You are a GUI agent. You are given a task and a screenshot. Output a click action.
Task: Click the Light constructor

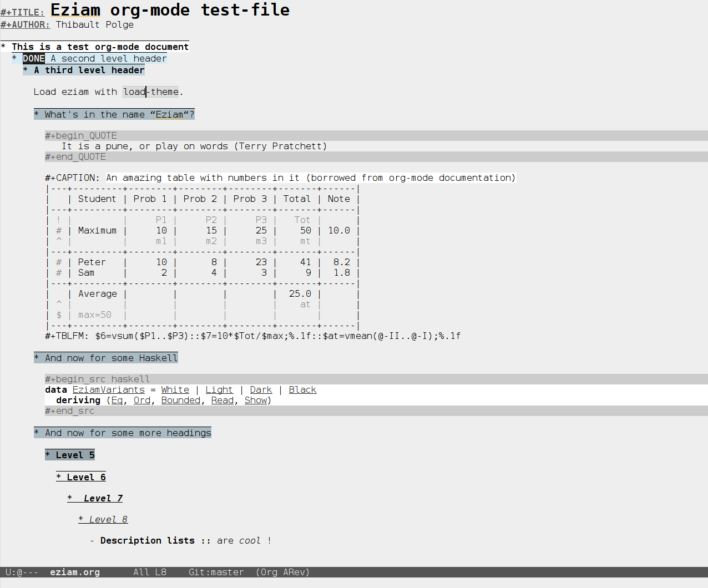click(220, 390)
